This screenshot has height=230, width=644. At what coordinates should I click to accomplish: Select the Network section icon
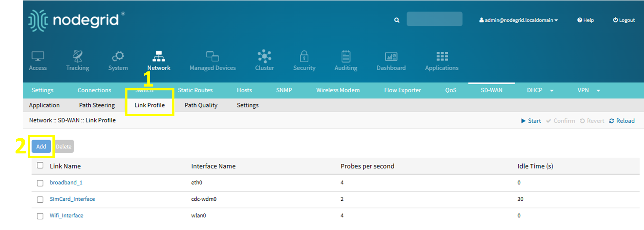[x=159, y=56]
